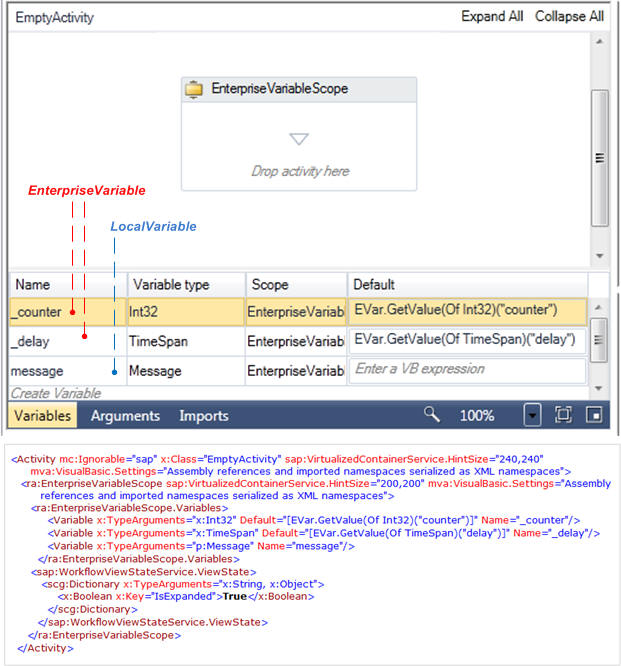Switch to the Variables tab
The width and height of the screenshot is (621, 666).
pyautogui.click(x=42, y=415)
